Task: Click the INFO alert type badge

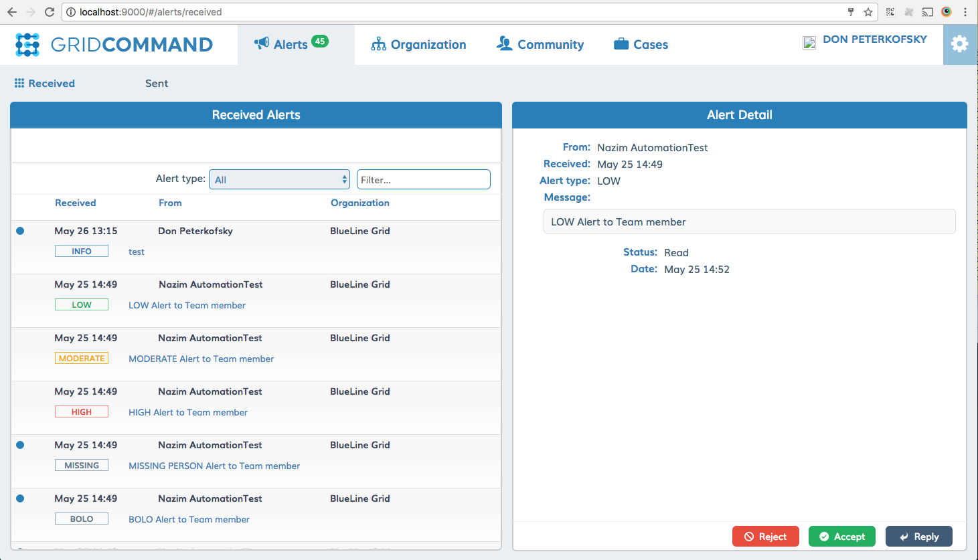Action: [82, 252]
